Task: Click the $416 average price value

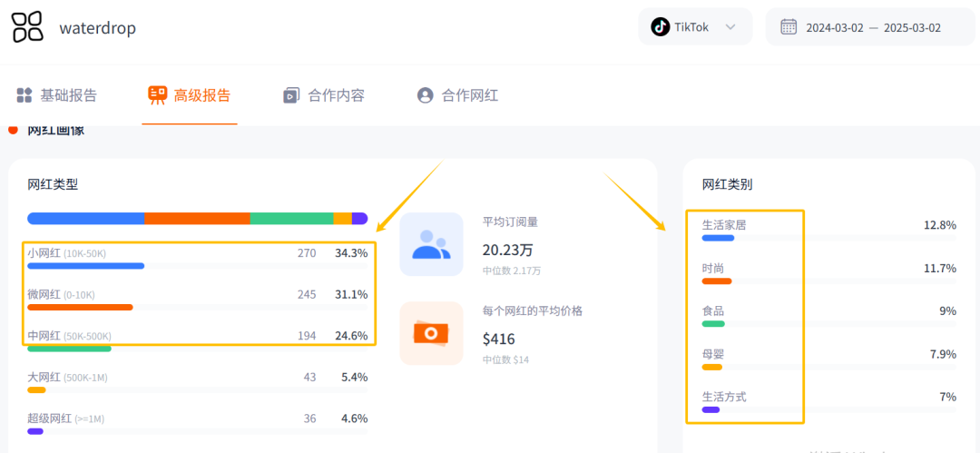Action: coord(499,340)
